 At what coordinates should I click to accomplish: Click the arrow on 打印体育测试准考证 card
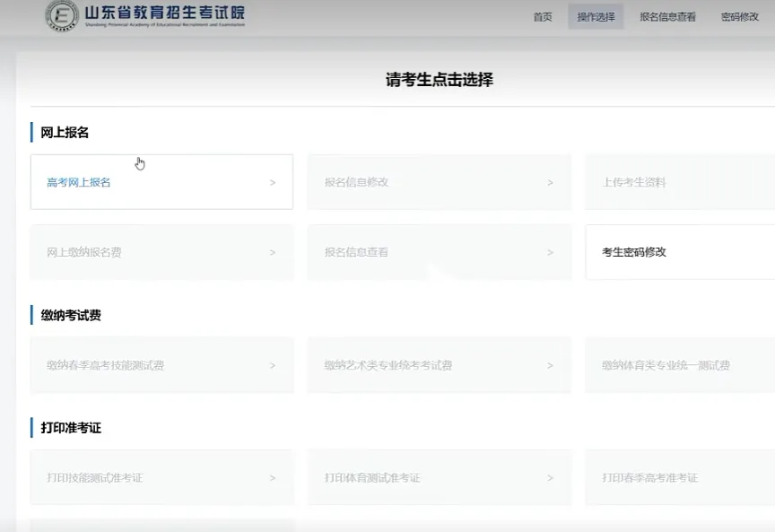[550, 478]
